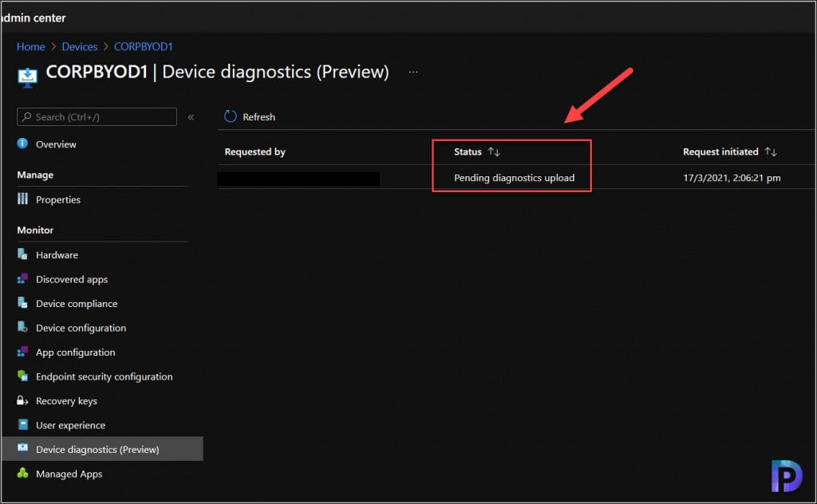This screenshot has height=504, width=817.
Task: Click the Endpoint security configuration icon
Action: point(22,376)
